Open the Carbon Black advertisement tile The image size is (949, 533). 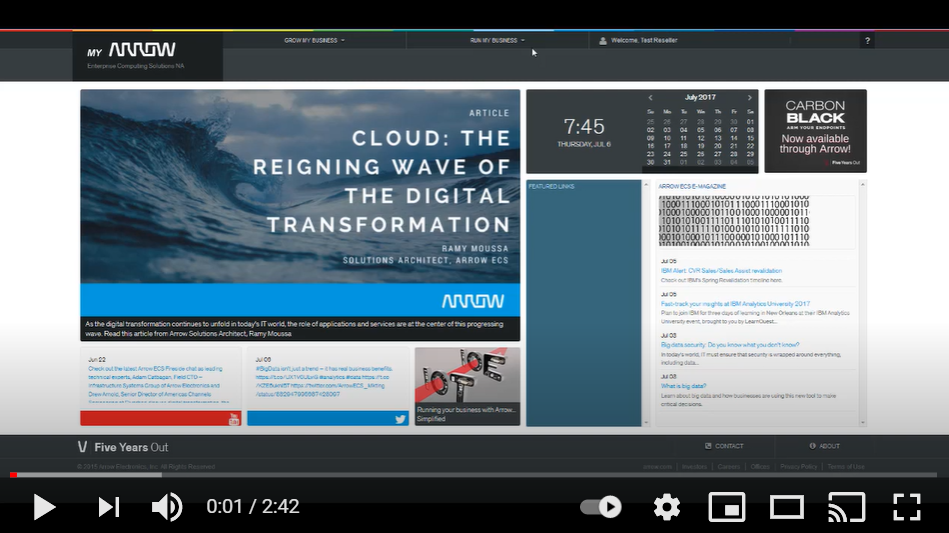tap(815, 131)
